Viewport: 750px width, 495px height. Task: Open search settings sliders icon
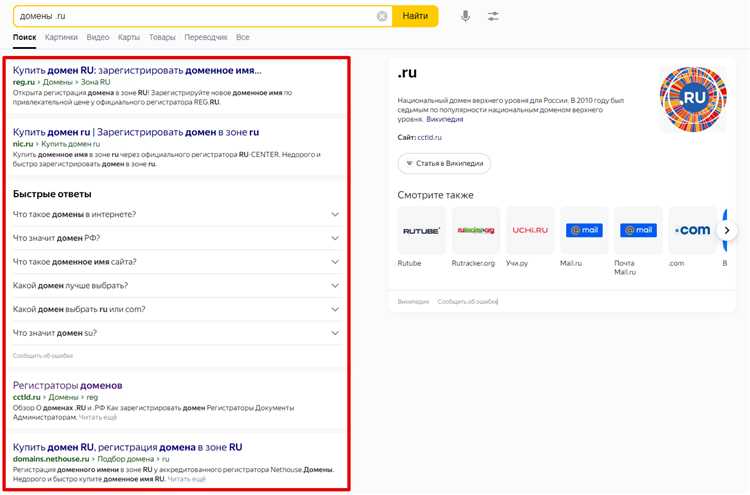[x=493, y=16]
